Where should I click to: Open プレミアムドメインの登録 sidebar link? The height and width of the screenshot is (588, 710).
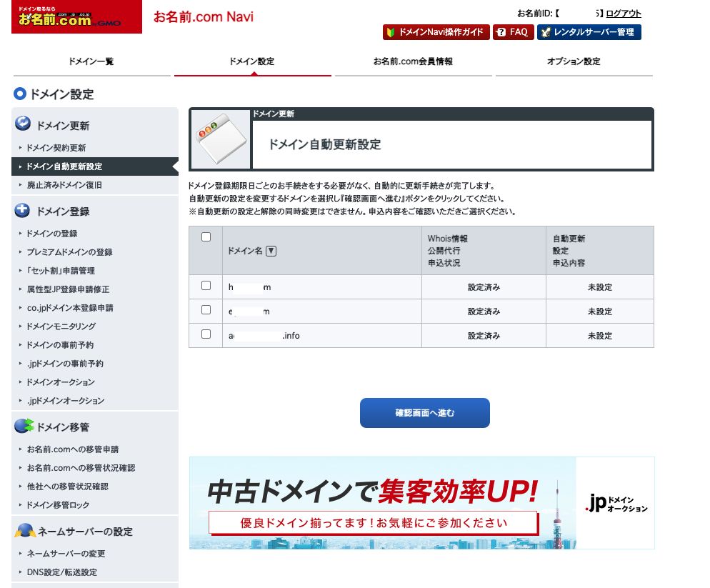coord(70,252)
